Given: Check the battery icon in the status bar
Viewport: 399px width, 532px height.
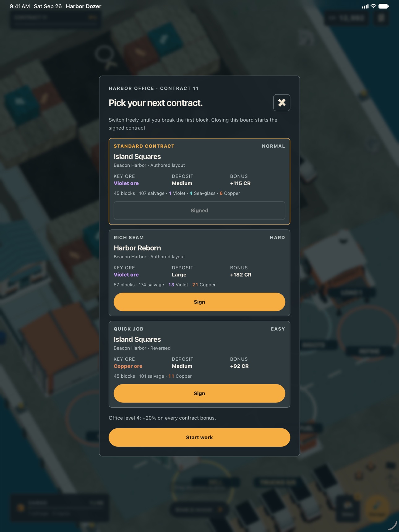Looking at the screenshot, I should click(384, 6).
